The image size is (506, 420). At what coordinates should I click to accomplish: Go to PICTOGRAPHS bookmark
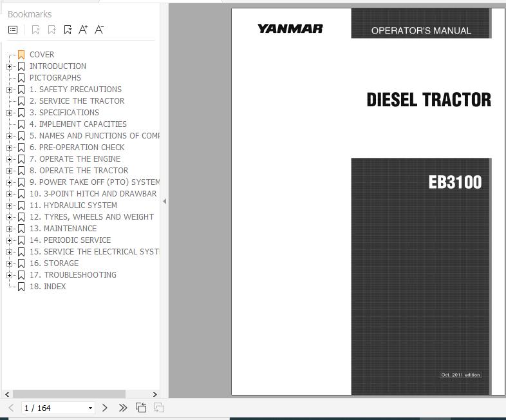55,78
